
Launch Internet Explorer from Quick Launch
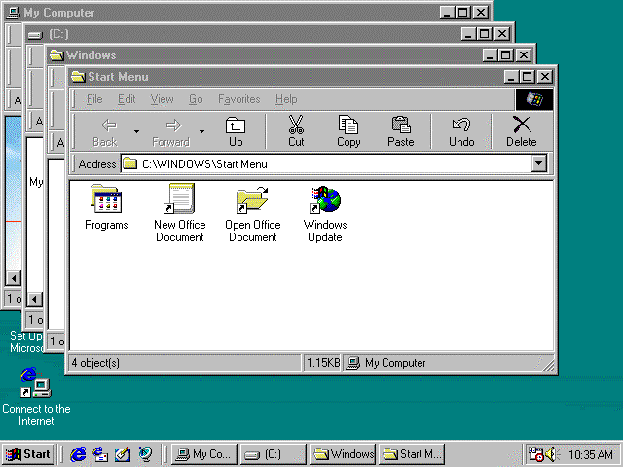coord(78,454)
